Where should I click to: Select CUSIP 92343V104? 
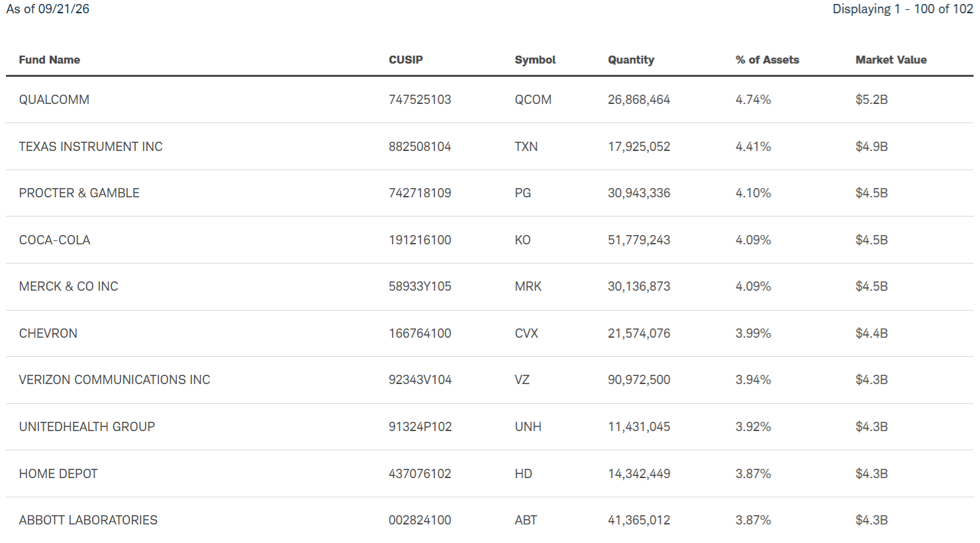(420, 379)
